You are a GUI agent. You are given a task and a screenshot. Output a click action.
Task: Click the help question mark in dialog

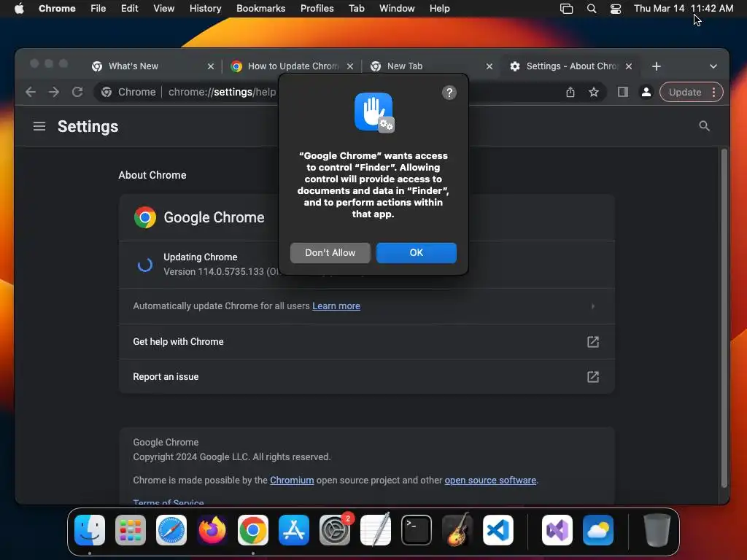pyautogui.click(x=449, y=93)
